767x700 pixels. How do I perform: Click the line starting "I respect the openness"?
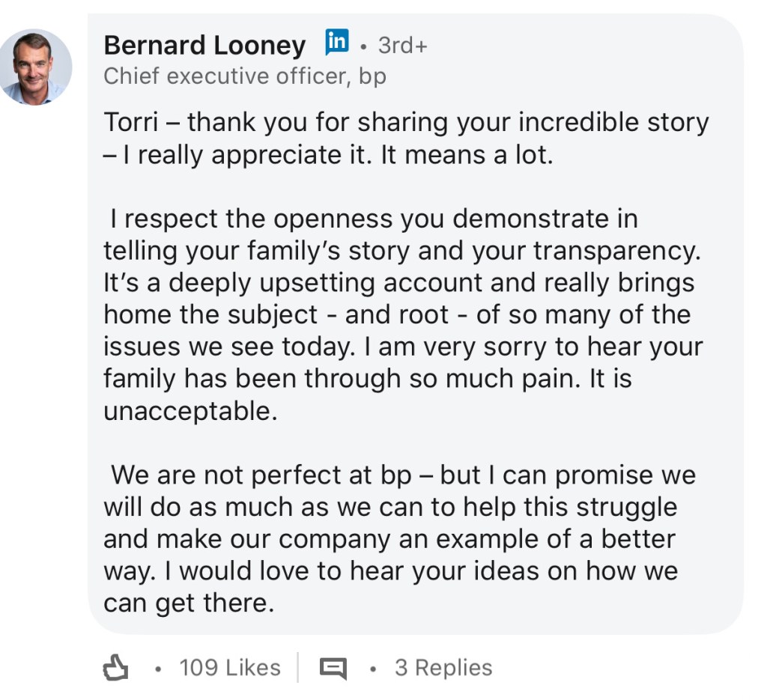tap(373, 219)
